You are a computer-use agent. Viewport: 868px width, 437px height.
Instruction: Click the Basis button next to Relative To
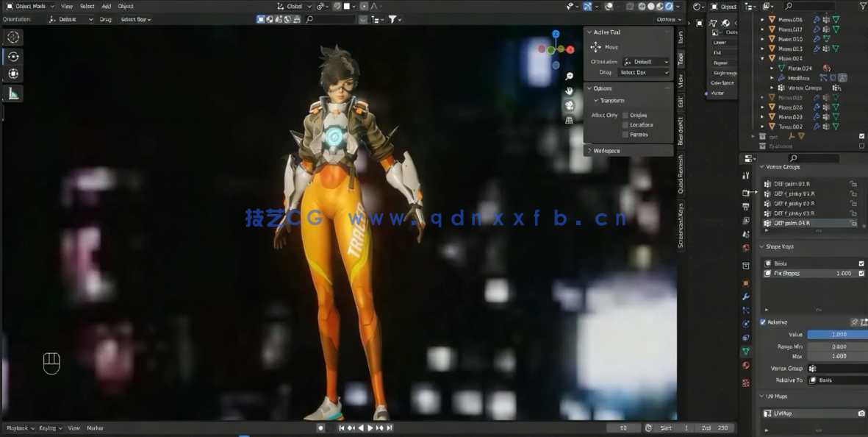pyautogui.click(x=838, y=380)
